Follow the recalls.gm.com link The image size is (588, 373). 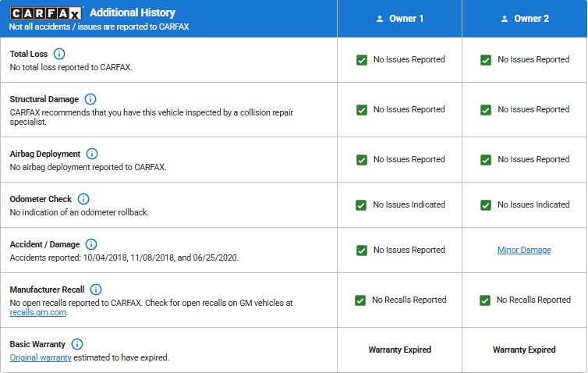[x=38, y=313]
